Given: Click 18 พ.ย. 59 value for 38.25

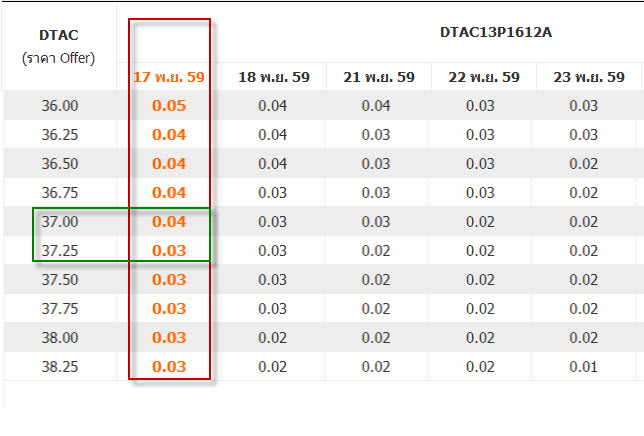Looking at the screenshot, I should coord(273,367).
